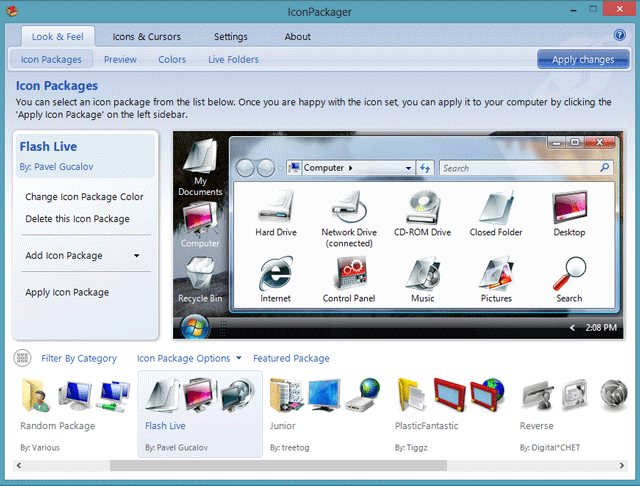Select the Music preview icon
This screenshot has height=486, width=640.
point(423,273)
